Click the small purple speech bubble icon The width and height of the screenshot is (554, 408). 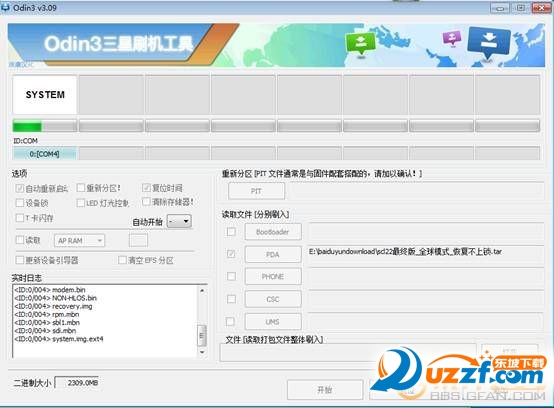point(452,38)
